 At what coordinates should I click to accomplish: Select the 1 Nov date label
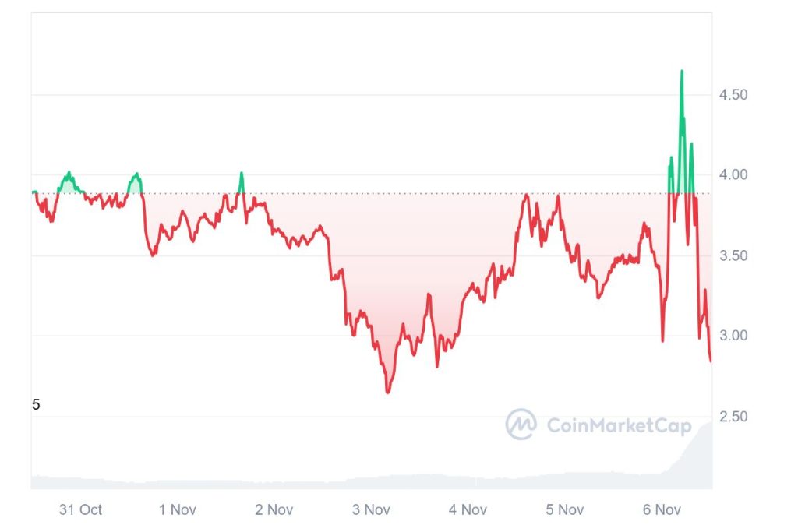177,510
